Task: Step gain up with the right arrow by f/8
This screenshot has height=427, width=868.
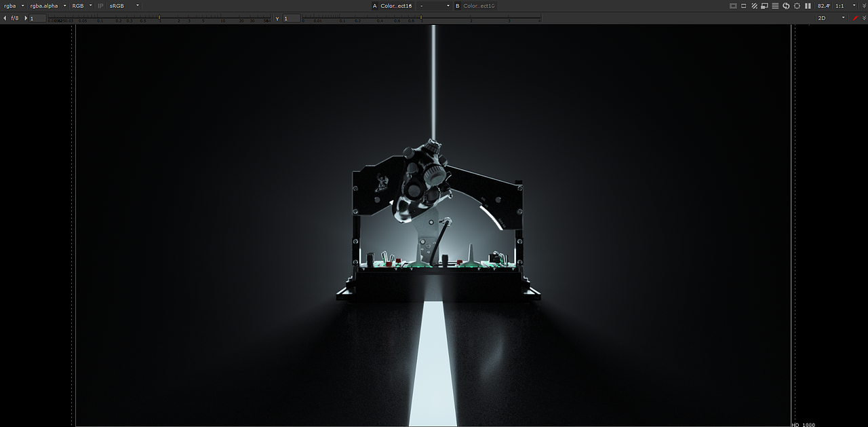Action: pyautogui.click(x=26, y=18)
